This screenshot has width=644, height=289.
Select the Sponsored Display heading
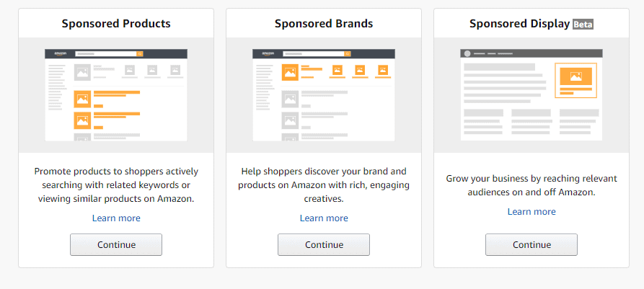(519, 24)
